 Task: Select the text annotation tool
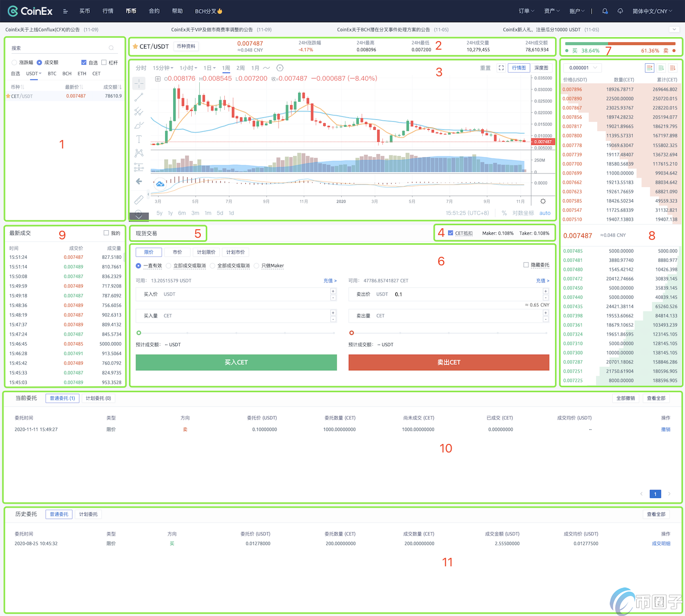click(139, 139)
